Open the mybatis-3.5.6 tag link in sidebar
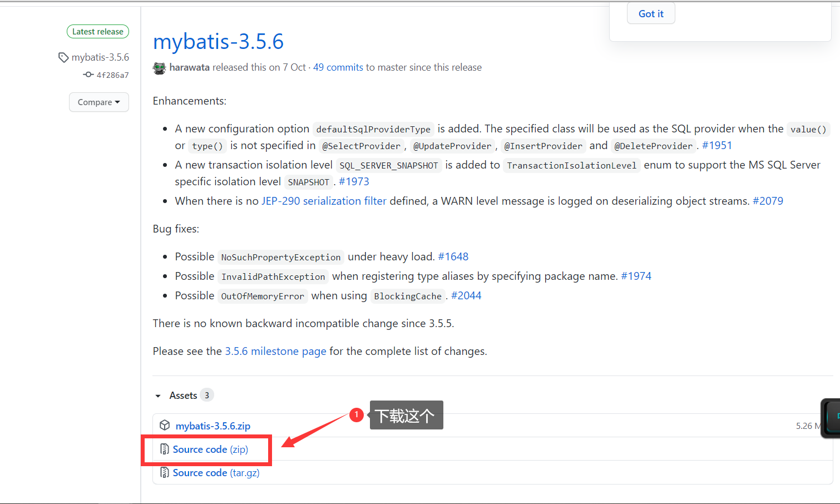The image size is (840, 504). (x=100, y=57)
